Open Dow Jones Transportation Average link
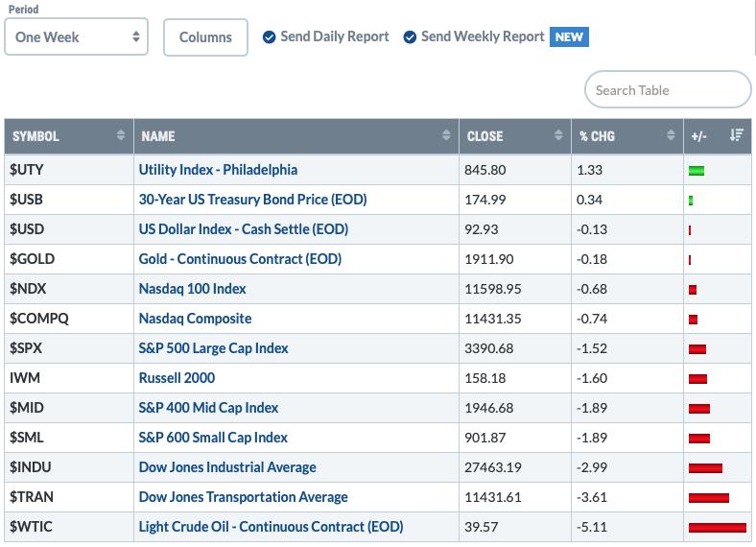756x547 pixels. pos(244,497)
